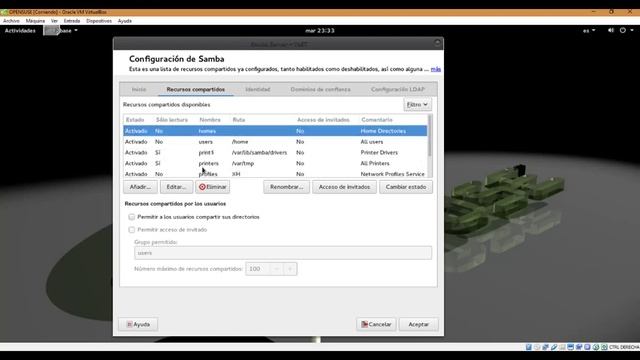This screenshot has height=360, width=640.
Task: Follow the más link in the description
Action: (x=436, y=69)
